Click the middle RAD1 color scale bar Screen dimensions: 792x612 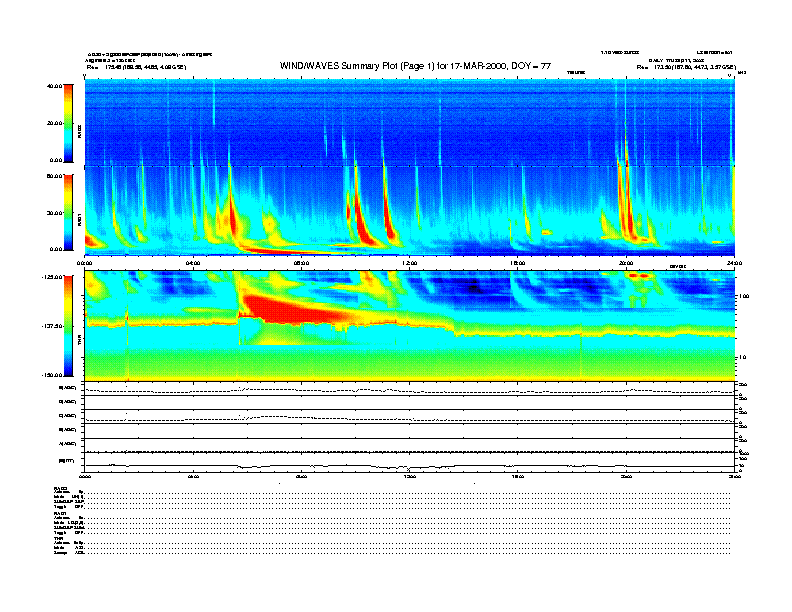point(68,212)
